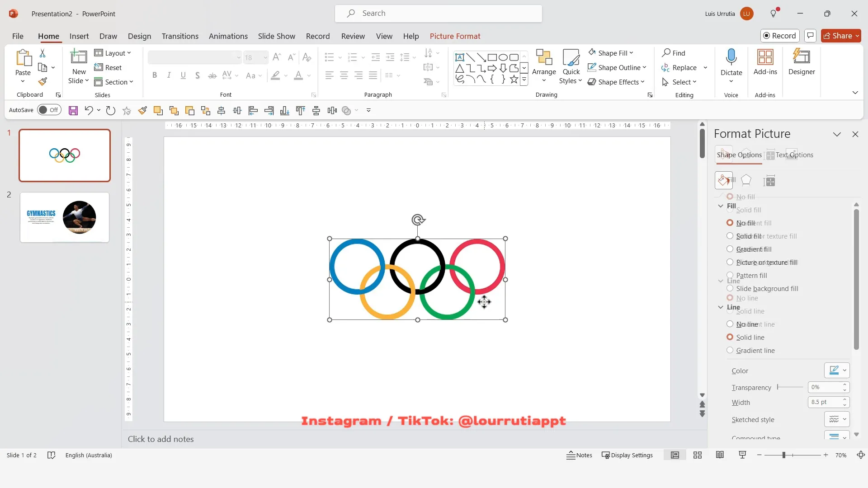Click Format Painter brush in Quick Access Toolbar
Image resolution: width=868 pixels, height=488 pixels.
(142, 111)
